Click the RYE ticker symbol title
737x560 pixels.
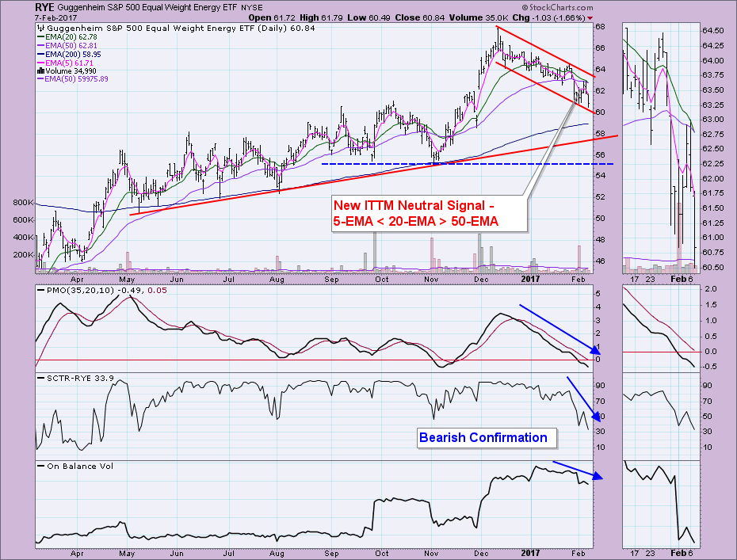click(x=44, y=7)
